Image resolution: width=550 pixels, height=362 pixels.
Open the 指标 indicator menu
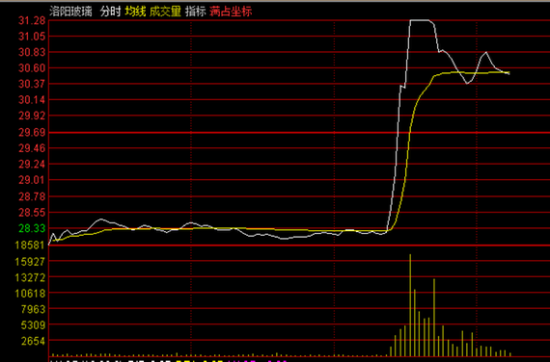(196, 12)
